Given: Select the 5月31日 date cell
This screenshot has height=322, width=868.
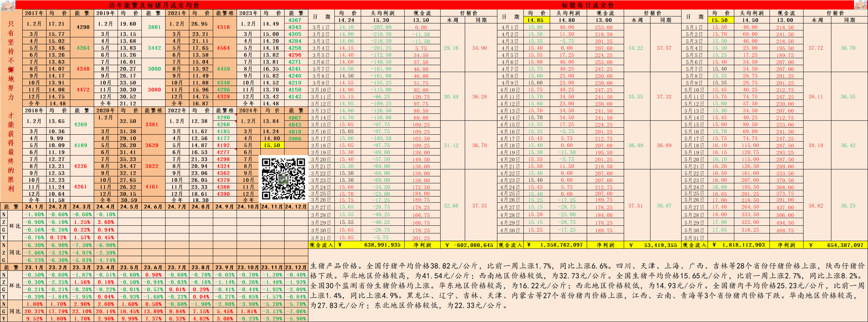Looking at the screenshot, I should coord(694,238).
